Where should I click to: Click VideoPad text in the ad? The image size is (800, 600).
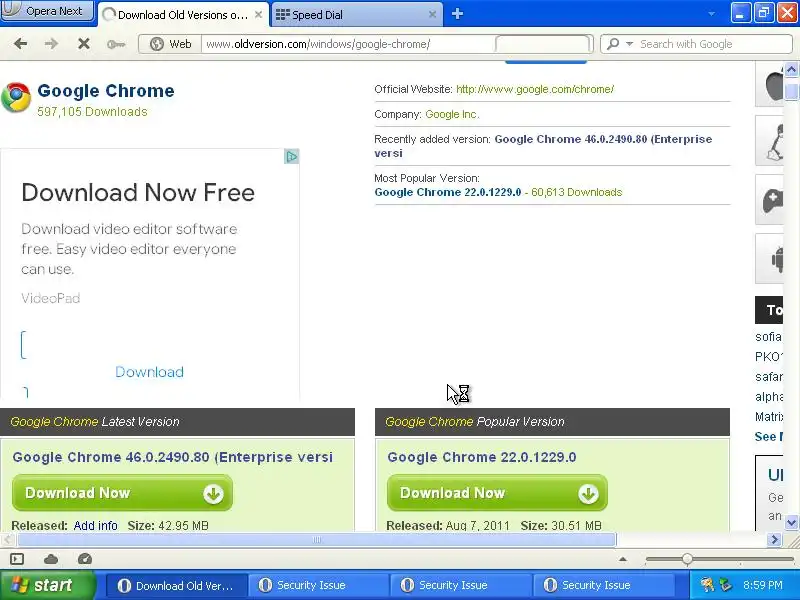[51, 298]
